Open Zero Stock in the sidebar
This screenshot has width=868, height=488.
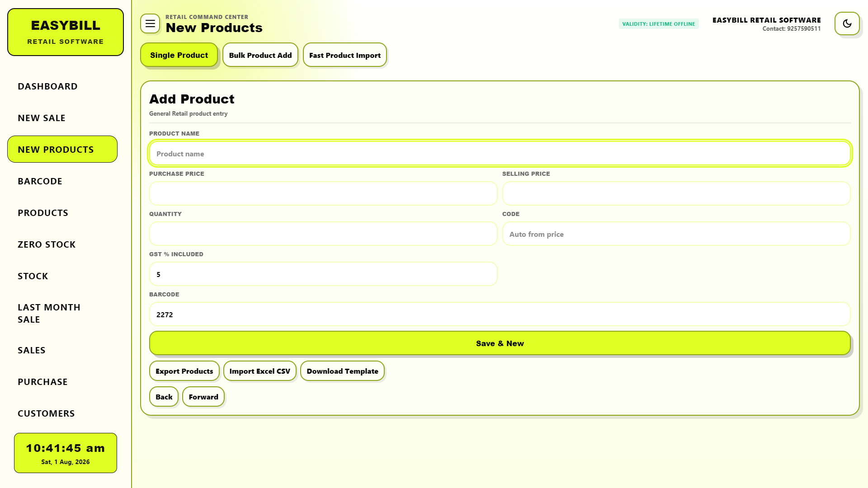point(62,244)
